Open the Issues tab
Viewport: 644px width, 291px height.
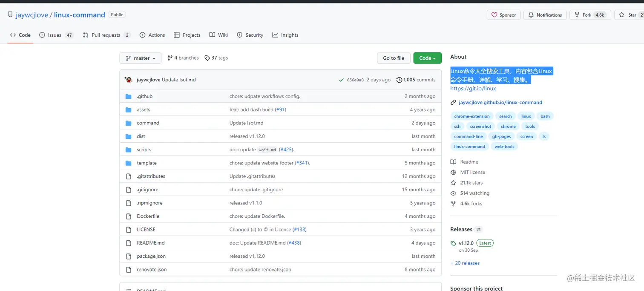[56, 35]
